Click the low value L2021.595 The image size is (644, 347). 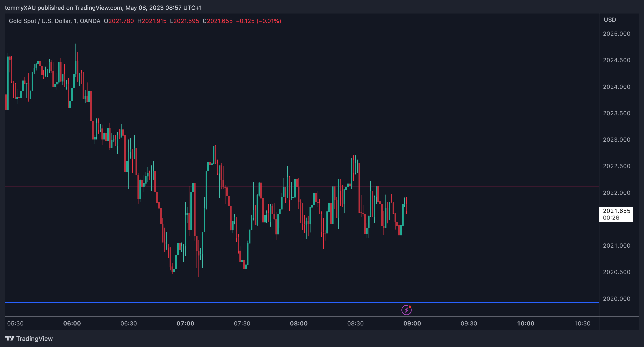pyautogui.click(x=185, y=21)
